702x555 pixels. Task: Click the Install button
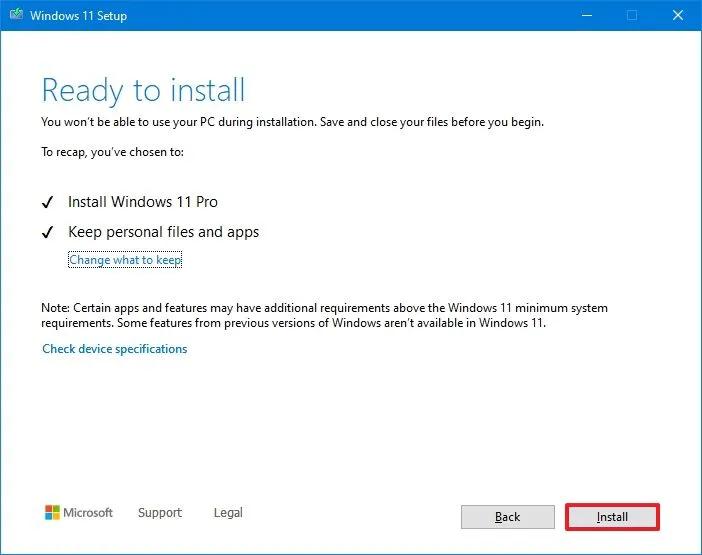612,517
